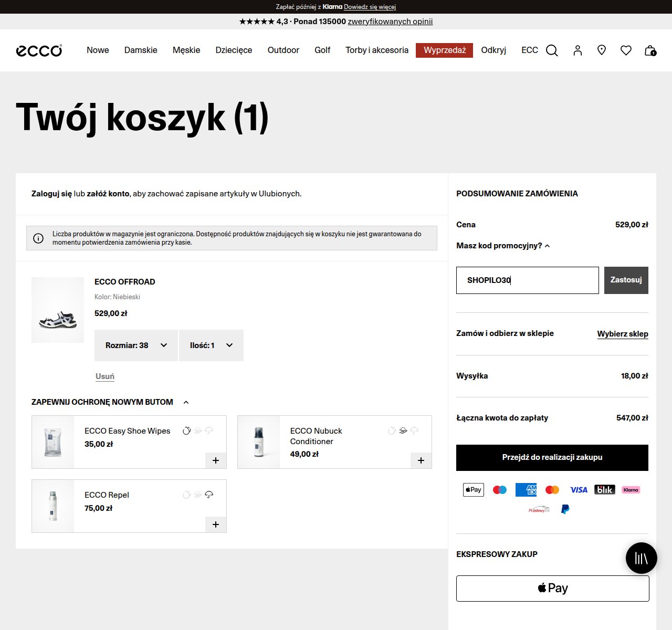
Task: Open the Dziecięce menu
Action: tap(234, 50)
